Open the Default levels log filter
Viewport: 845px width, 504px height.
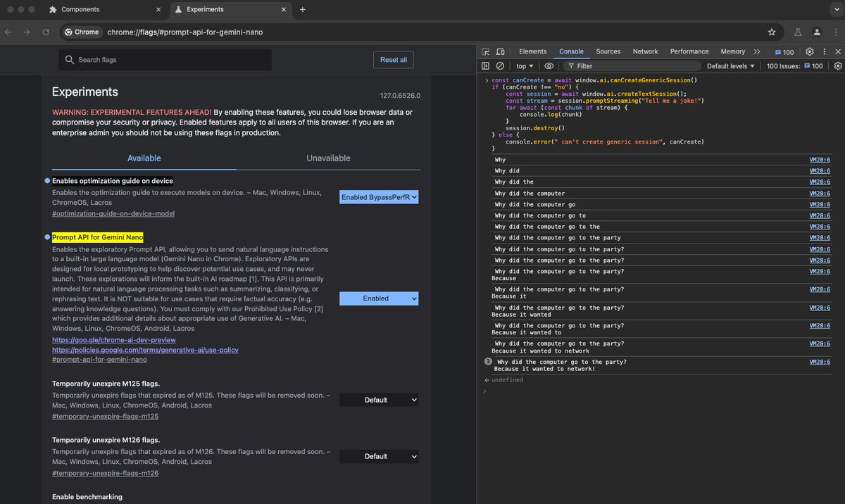pyautogui.click(x=731, y=66)
